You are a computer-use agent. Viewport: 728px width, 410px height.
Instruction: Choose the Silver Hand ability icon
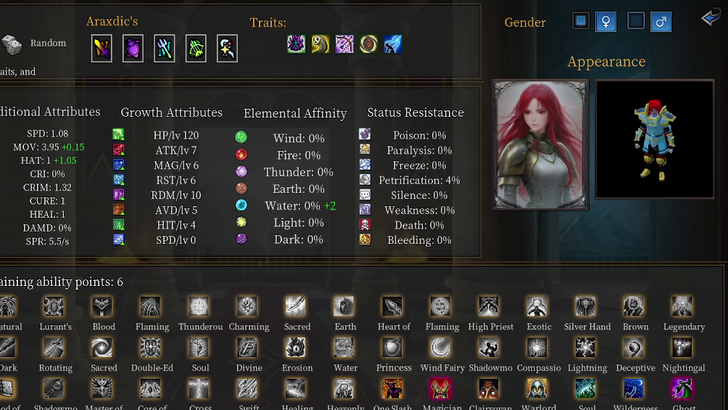pos(585,306)
